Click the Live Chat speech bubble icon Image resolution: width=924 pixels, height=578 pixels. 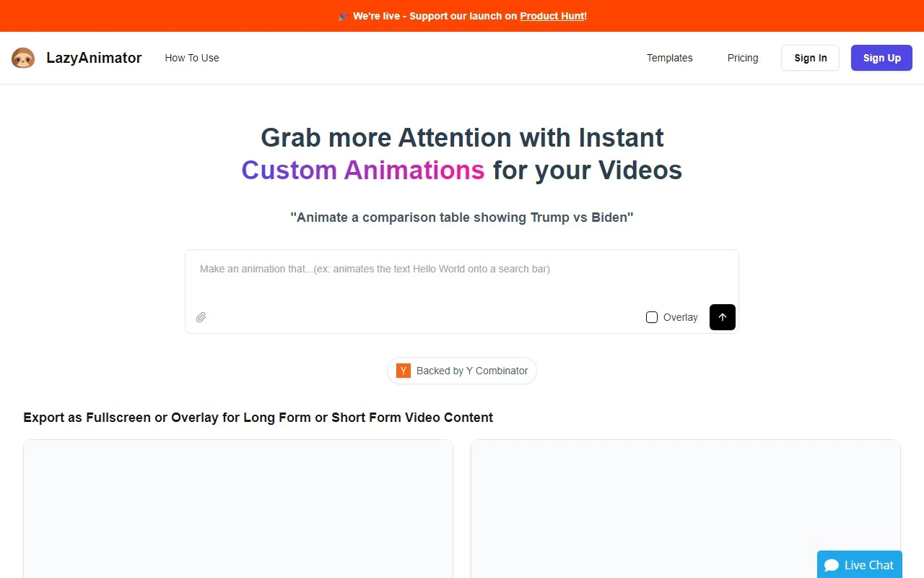click(832, 565)
